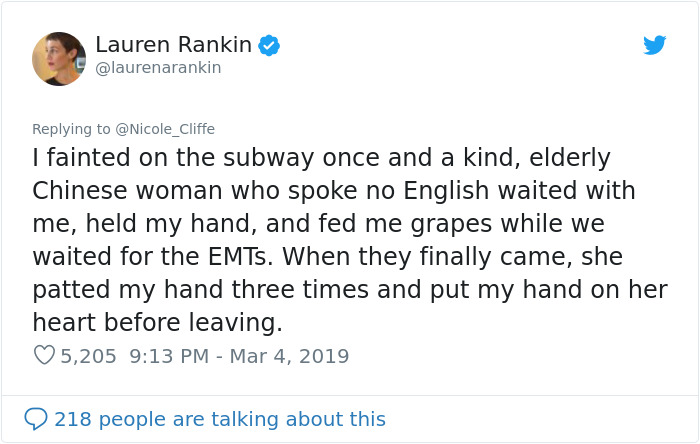The image size is (700, 444).
Task: Open Lauren Rankin's profile photo
Action: pos(59,59)
